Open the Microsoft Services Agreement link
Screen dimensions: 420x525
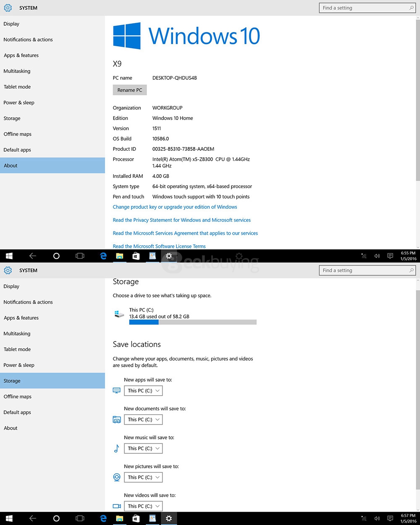coord(185,233)
